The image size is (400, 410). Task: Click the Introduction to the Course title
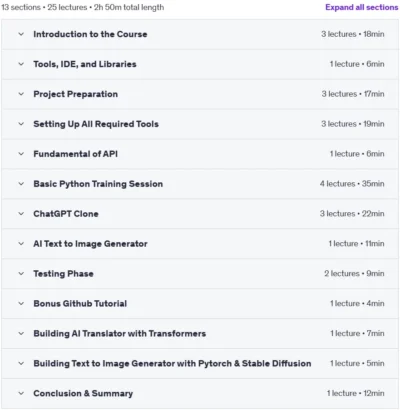click(90, 34)
